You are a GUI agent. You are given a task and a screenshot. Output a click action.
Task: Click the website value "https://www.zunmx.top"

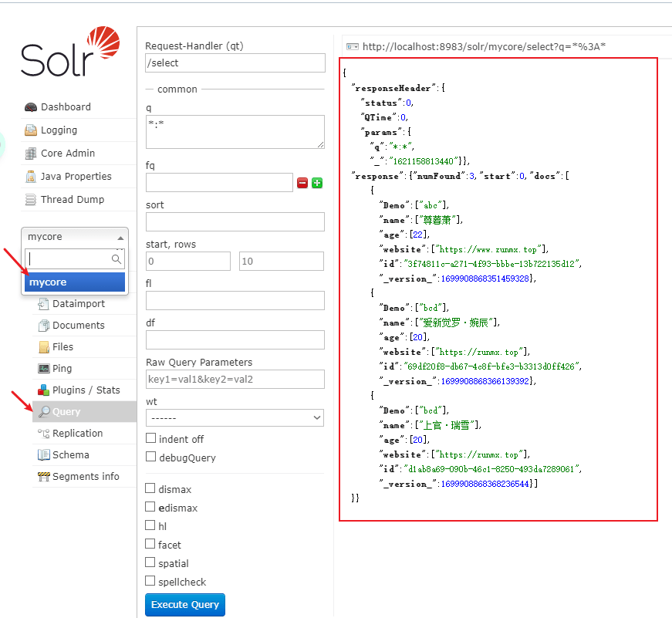pyautogui.click(x=489, y=249)
